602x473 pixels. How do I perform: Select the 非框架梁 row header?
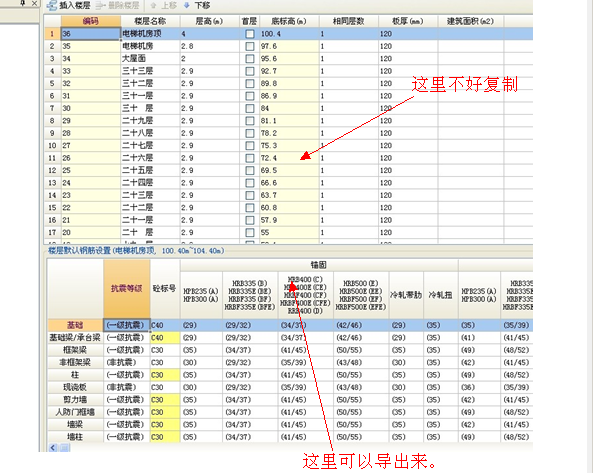click(75, 362)
